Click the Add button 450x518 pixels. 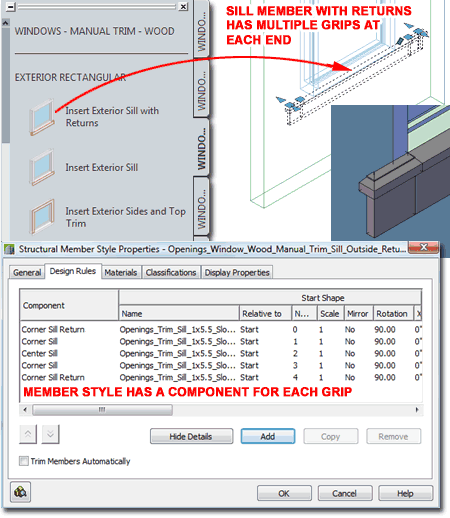pyautogui.click(x=268, y=436)
